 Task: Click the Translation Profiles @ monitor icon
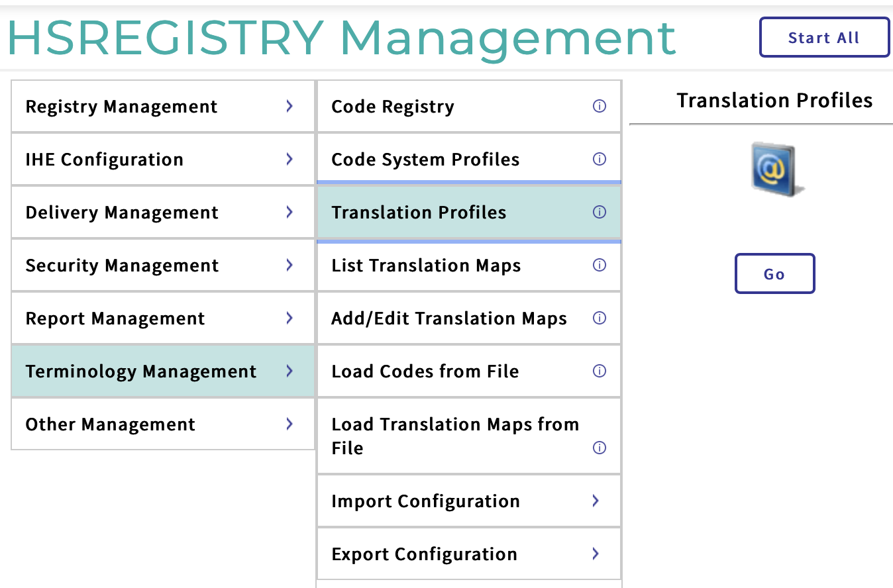click(774, 169)
